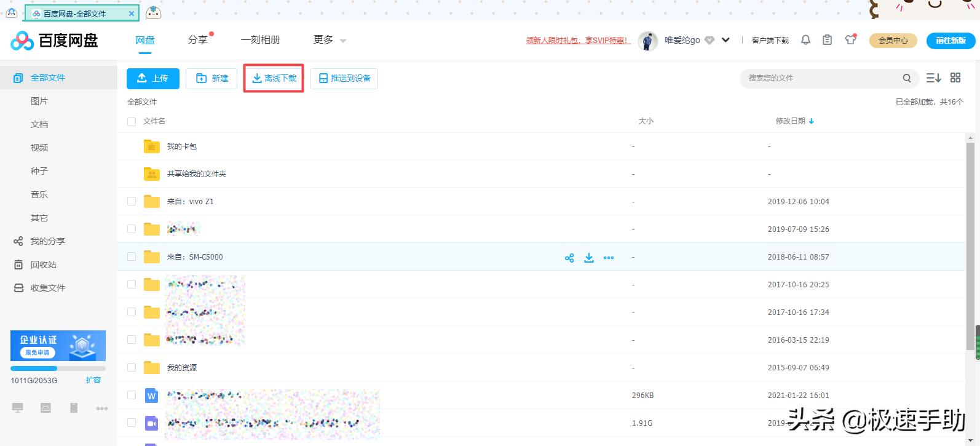Open the 一刻相册 tab
The height and width of the screenshot is (446, 980).
click(261, 40)
